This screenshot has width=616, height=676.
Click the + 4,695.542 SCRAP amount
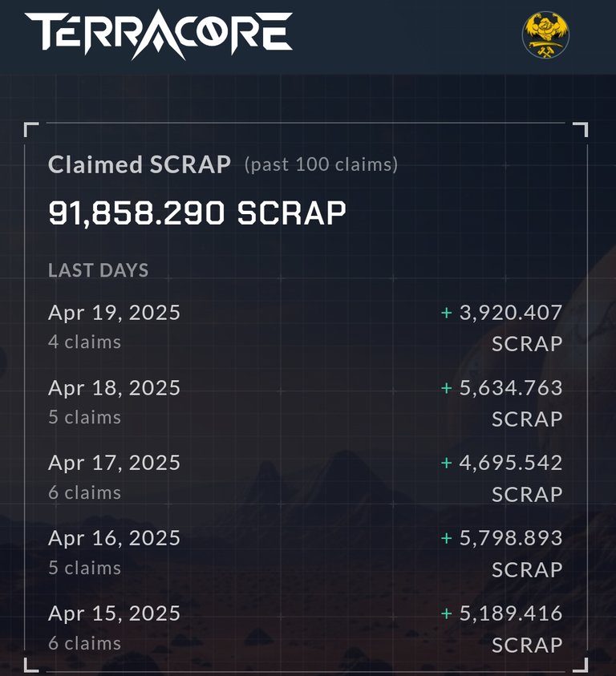501,478
